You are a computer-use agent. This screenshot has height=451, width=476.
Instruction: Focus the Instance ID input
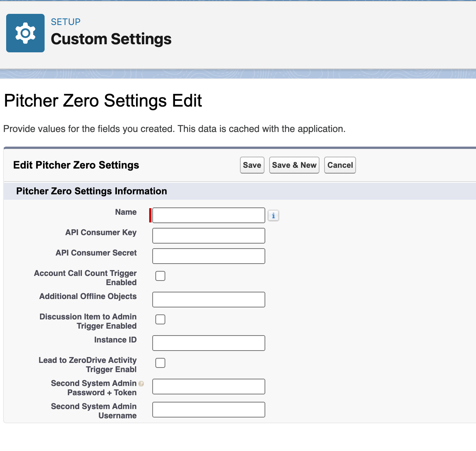[208, 343]
